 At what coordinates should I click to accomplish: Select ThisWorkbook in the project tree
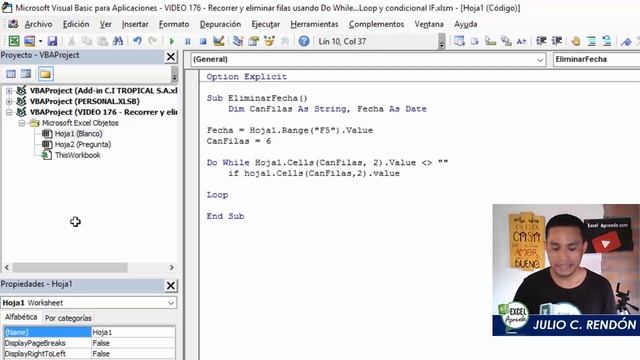[78, 155]
